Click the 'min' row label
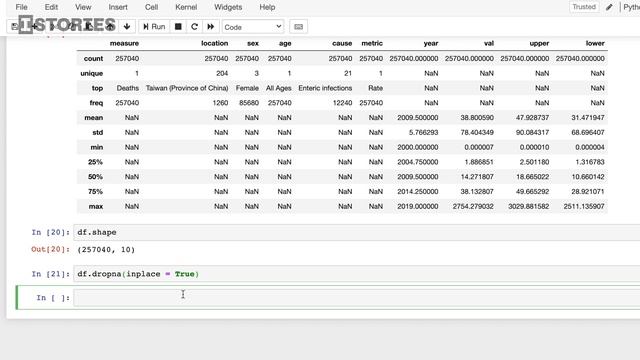640x360 pixels. point(97,147)
